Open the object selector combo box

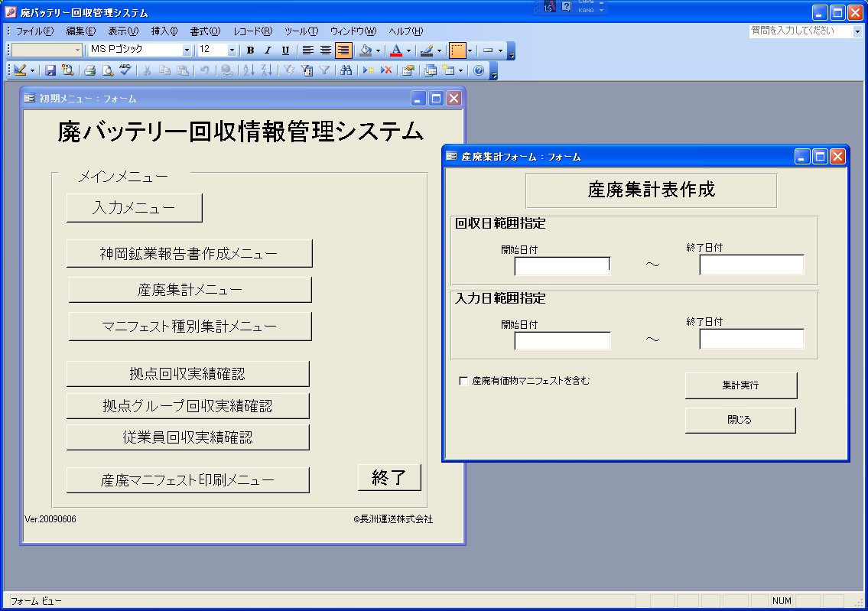coord(47,50)
